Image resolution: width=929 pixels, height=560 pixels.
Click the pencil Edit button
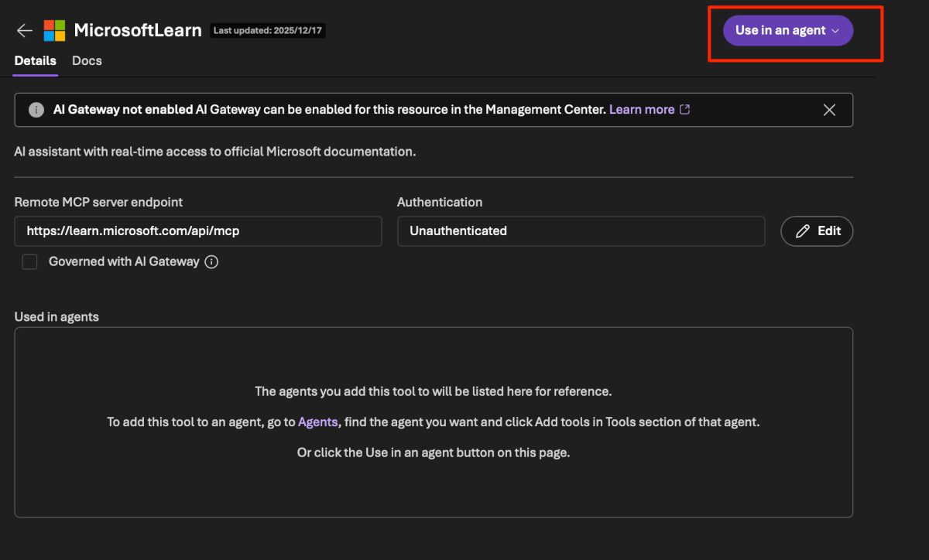(x=817, y=231)
